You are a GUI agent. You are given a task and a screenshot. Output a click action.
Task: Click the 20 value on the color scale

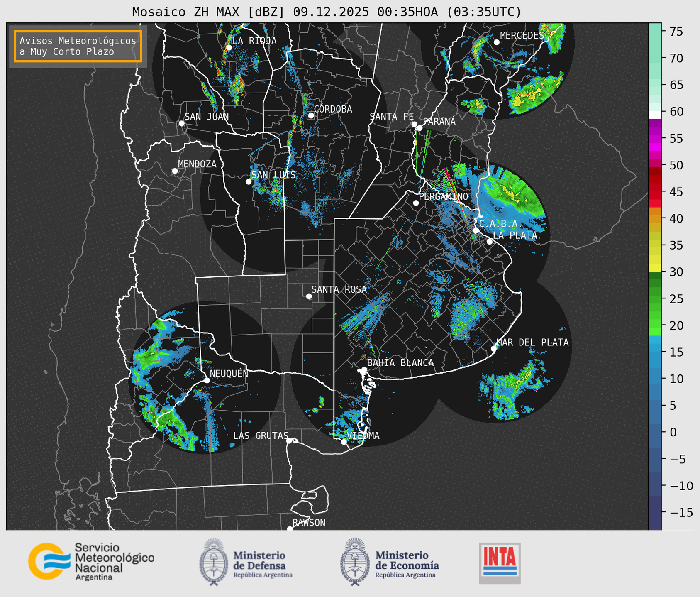pyautogui.click(x=676, y=326)
